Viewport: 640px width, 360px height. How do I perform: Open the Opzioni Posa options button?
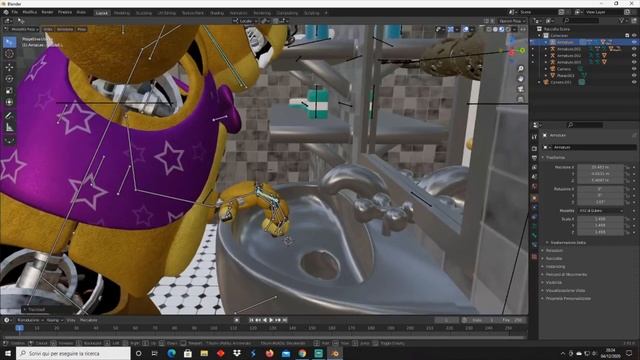512,21
